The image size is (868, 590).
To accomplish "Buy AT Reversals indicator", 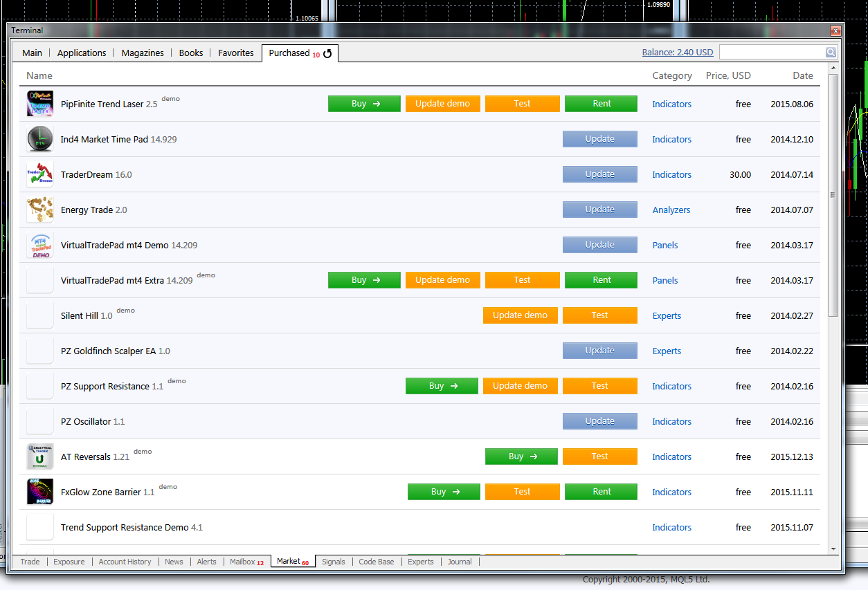I will [x=521, y=457].
